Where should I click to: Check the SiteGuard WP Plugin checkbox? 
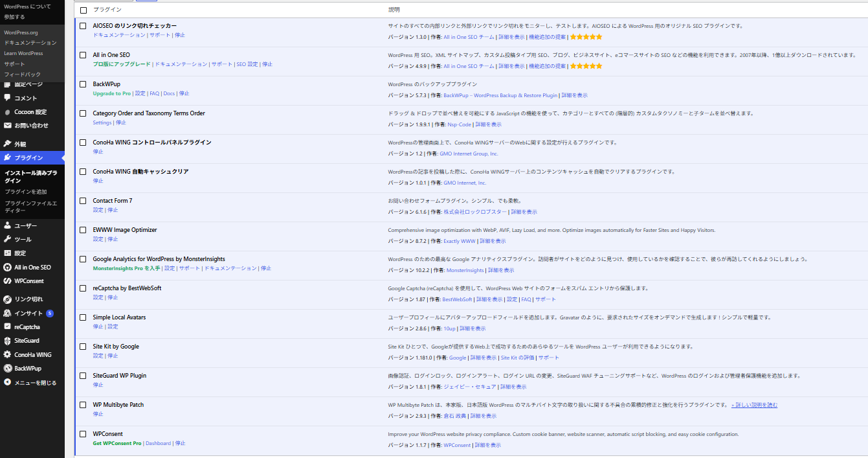(x=83, y=376)
